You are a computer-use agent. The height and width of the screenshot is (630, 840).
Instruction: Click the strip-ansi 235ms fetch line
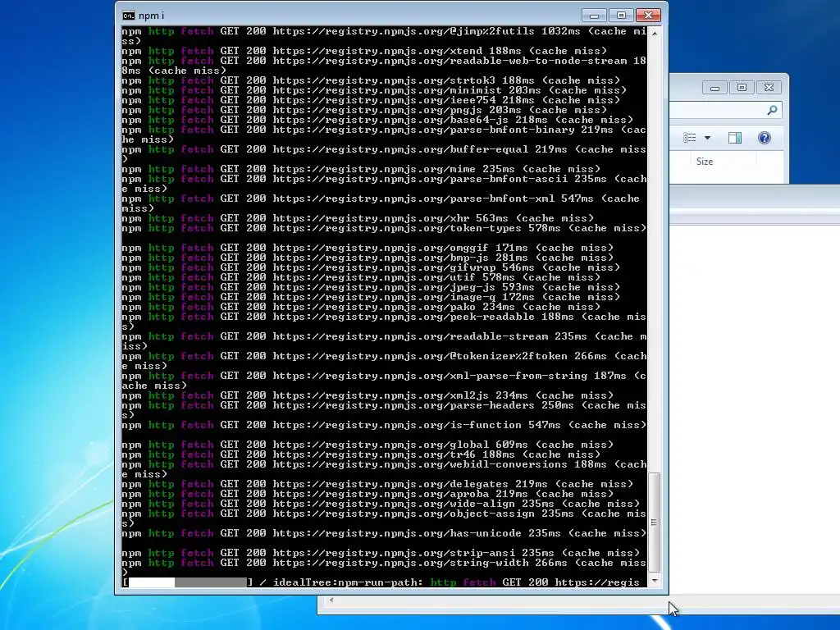click(x=381, y=554)
